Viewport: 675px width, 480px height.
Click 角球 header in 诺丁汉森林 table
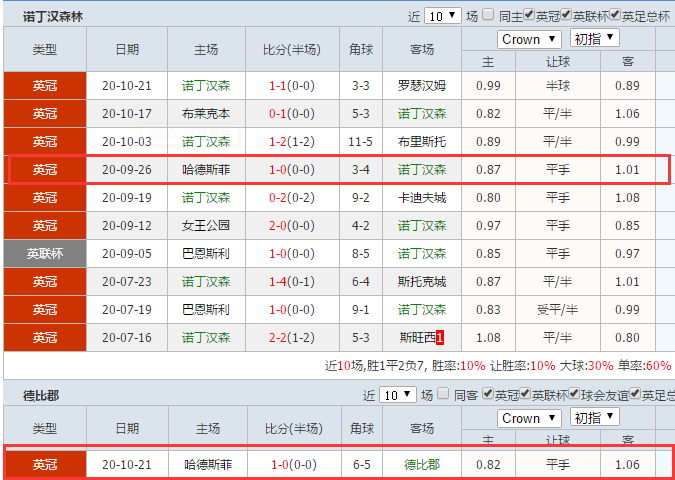[x=361, y=50]
